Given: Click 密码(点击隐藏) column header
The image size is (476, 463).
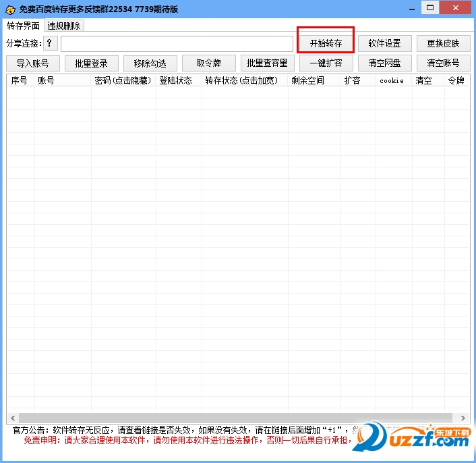Looking at the screenshot, I should [x=123, y=80].
